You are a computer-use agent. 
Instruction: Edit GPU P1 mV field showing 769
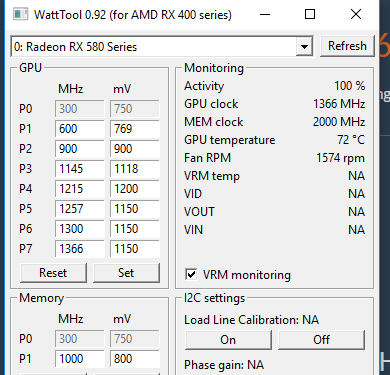(x=135, y=129)
